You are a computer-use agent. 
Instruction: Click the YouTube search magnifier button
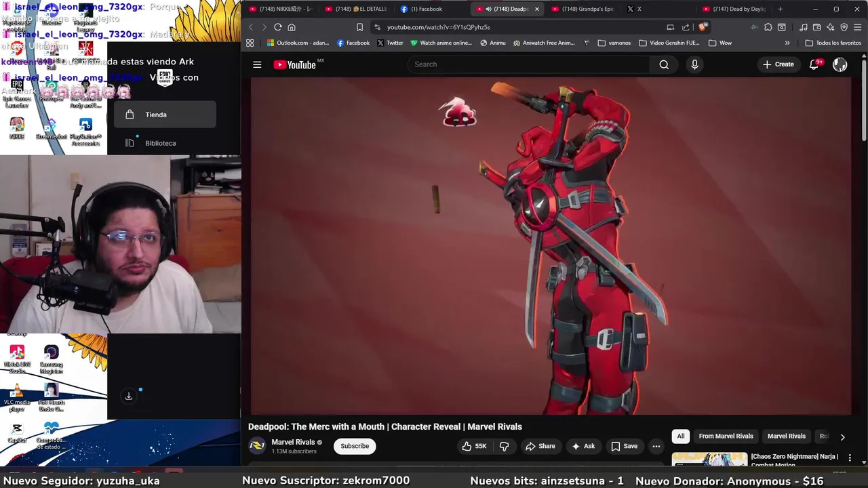664,64
